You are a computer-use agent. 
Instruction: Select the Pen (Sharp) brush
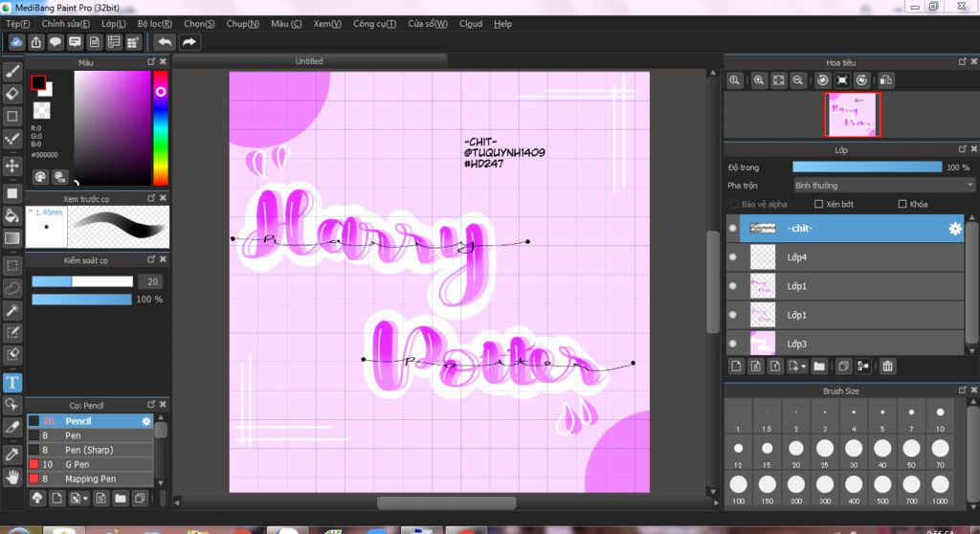pyautogui.click(x=91, y=450)
